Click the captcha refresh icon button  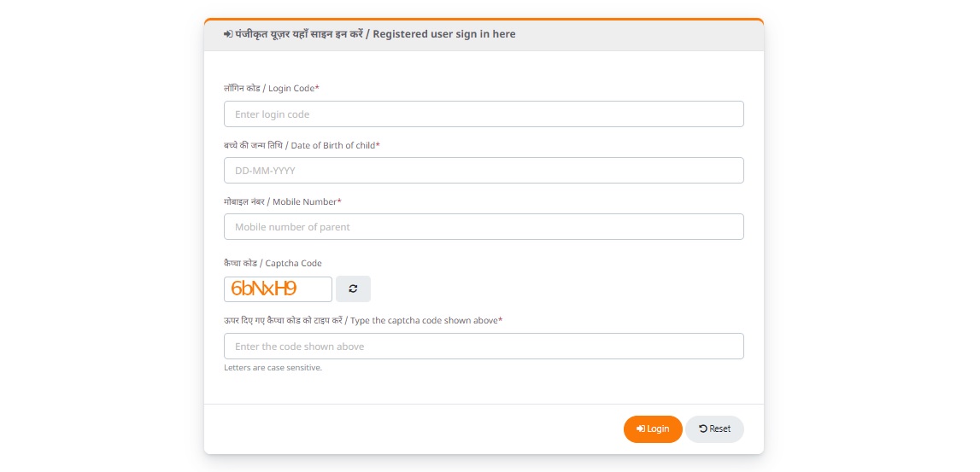tap(353, 288)
